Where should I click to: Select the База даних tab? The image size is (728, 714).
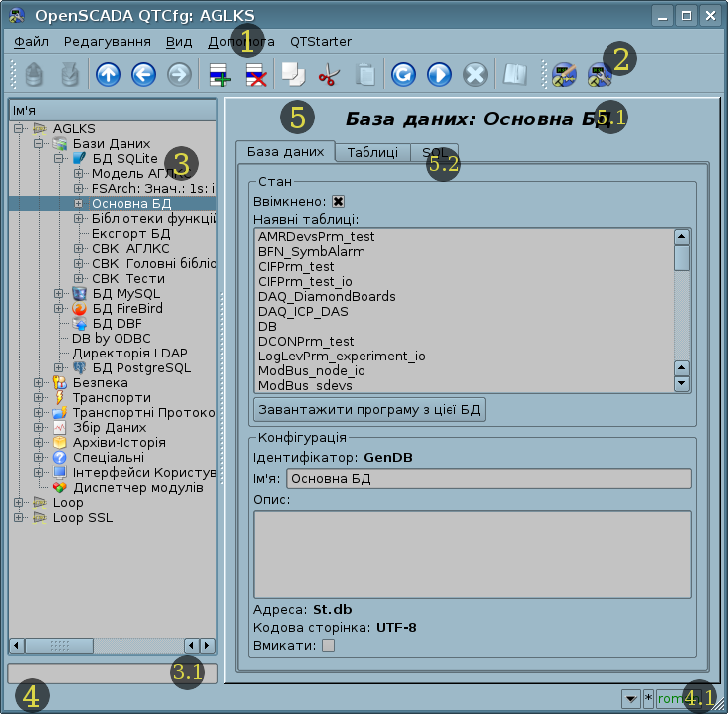[x=285, y=151]
